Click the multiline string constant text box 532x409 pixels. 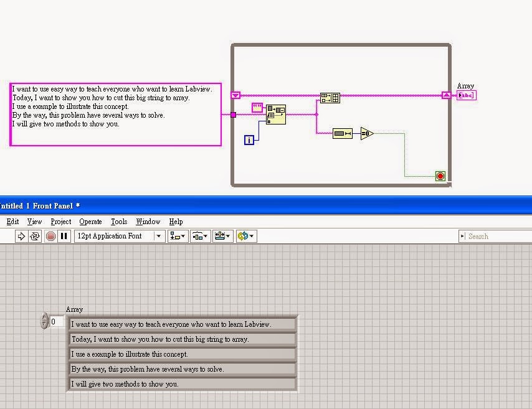(116, 115)
